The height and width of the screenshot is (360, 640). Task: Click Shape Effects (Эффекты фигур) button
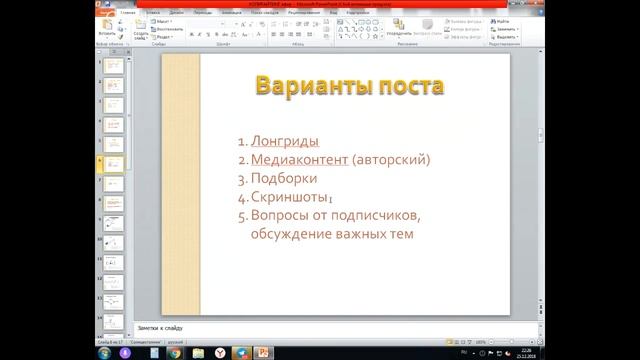464,37
